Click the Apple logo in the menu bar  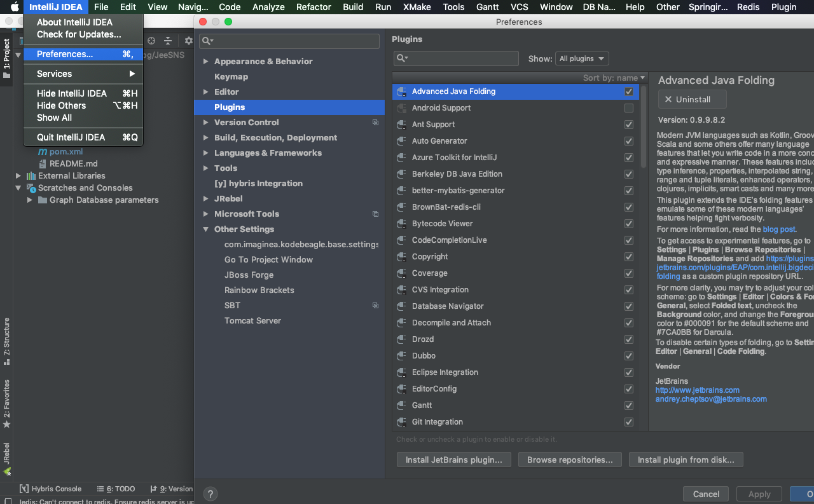[14, 7]
